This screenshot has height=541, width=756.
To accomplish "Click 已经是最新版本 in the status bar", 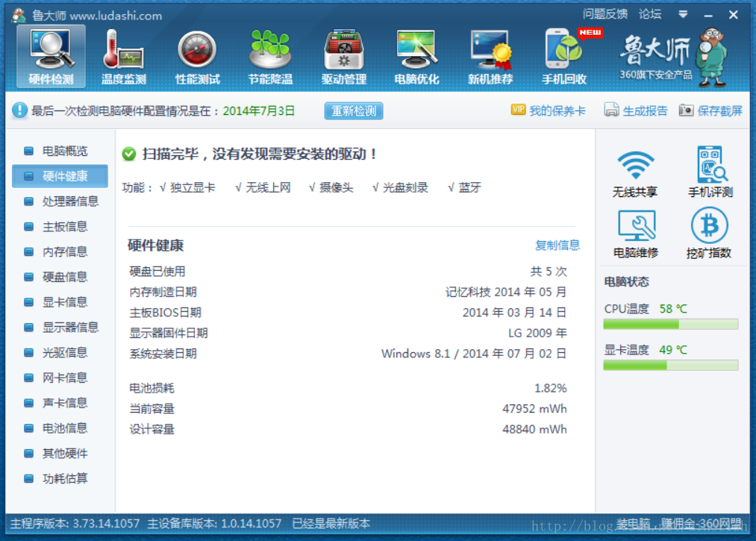I will 331,524.
